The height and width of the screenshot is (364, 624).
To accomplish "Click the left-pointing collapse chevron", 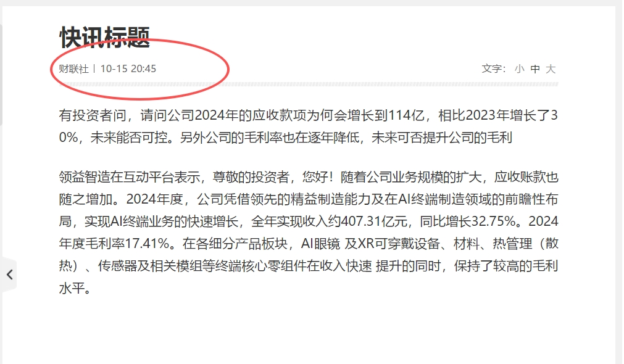I will point(9,275).
